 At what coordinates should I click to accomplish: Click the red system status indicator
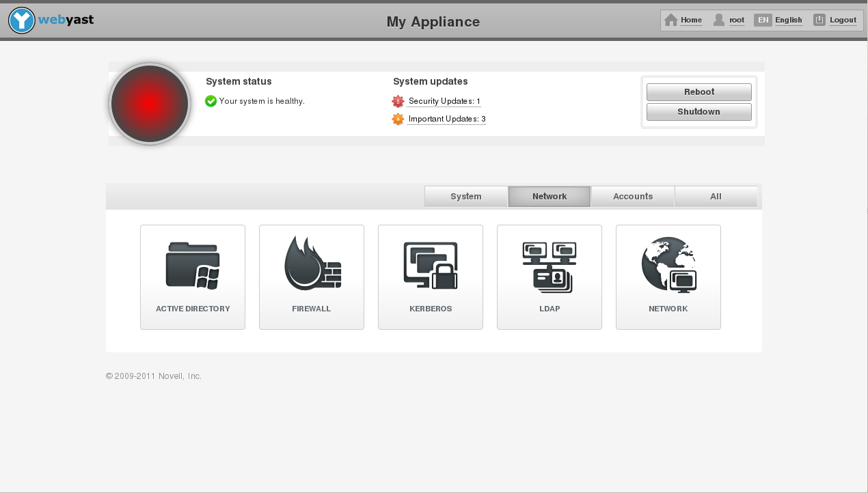click(x=150, y=104)
